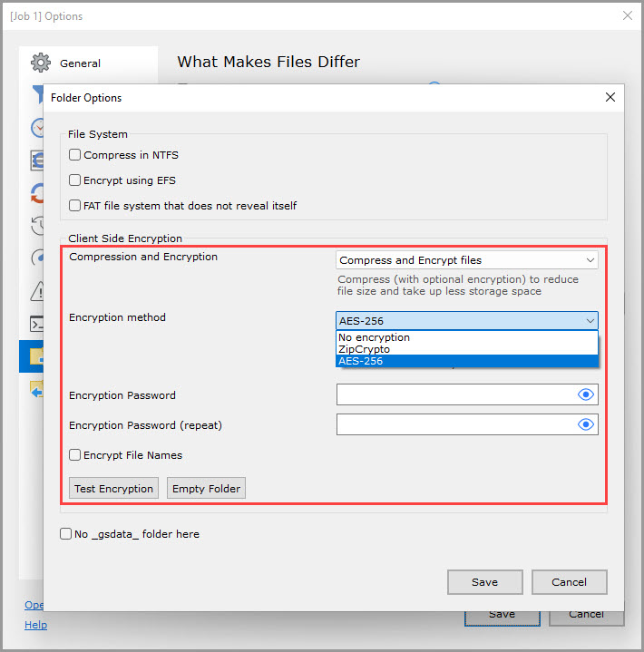Enable Encrypt File Names option
644x652 pixels.
point(75,455)
